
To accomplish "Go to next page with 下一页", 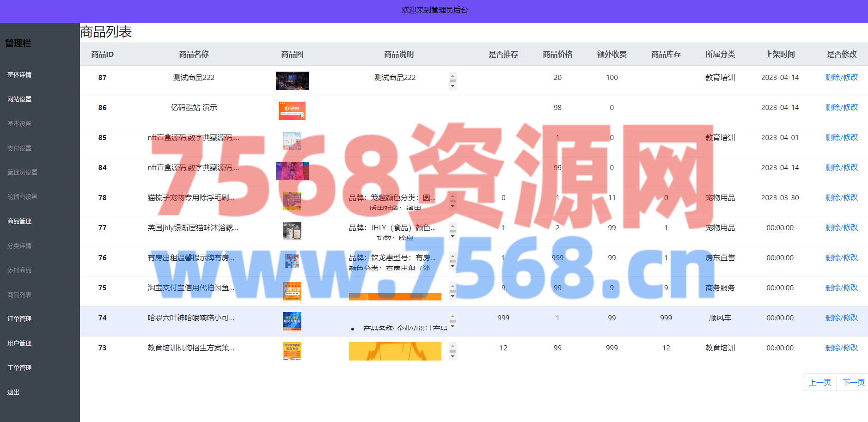I will pos(853,383).
